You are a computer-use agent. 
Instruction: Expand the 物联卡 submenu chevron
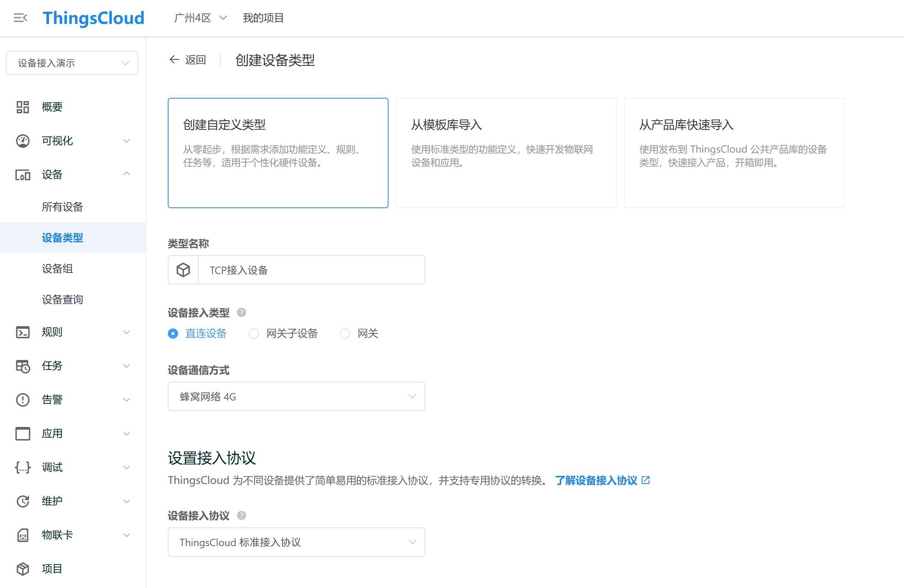tap(127, 535)
